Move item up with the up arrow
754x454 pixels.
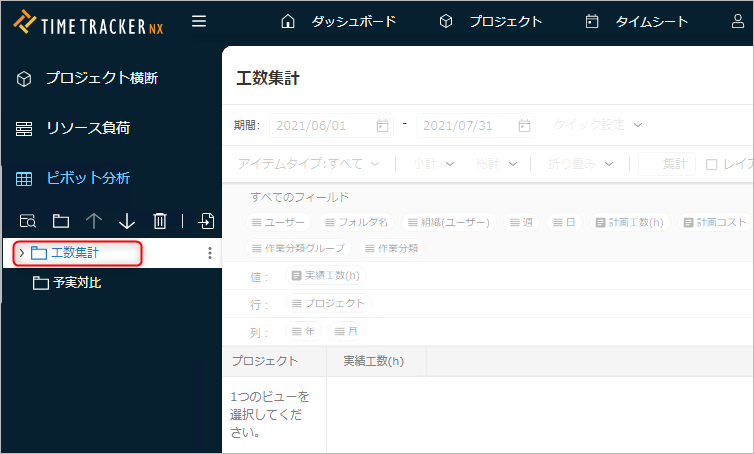[x=94, y=221]
